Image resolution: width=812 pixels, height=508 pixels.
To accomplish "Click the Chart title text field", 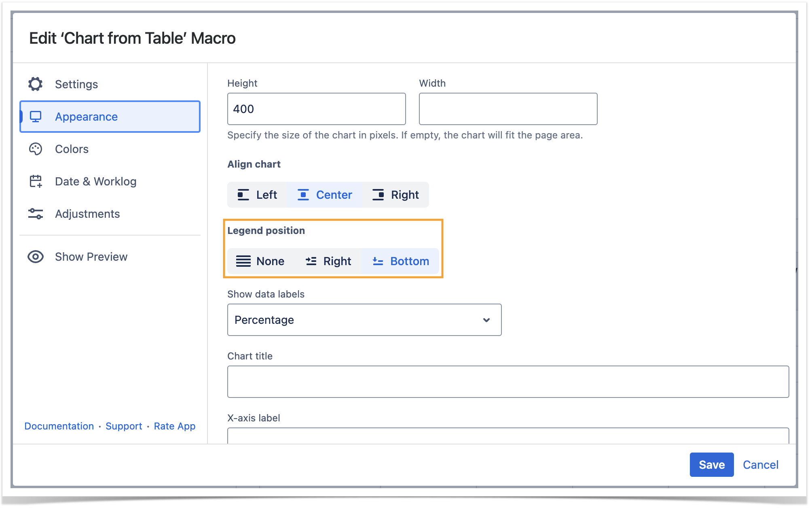I will [508, 382].
